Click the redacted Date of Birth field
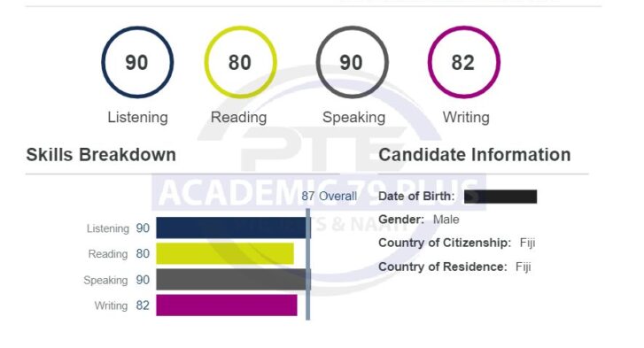The width and height of the screenshot is (644, 348). 500,197
